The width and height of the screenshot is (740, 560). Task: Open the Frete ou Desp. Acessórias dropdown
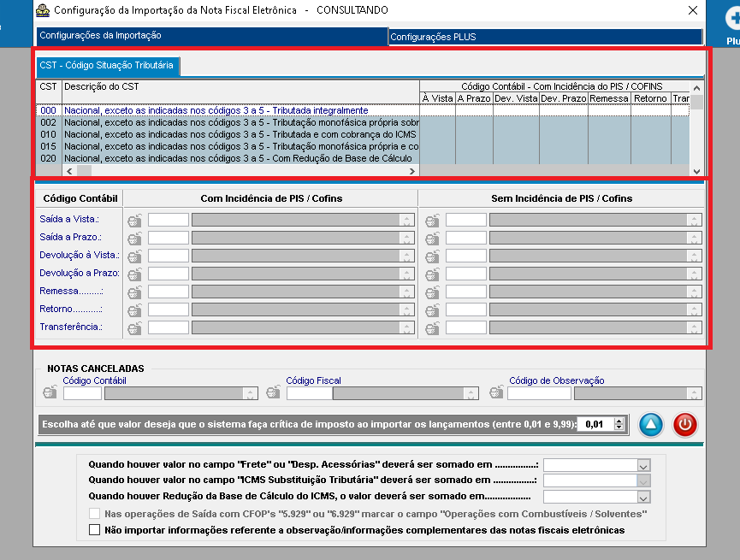(x=643, y=466)
